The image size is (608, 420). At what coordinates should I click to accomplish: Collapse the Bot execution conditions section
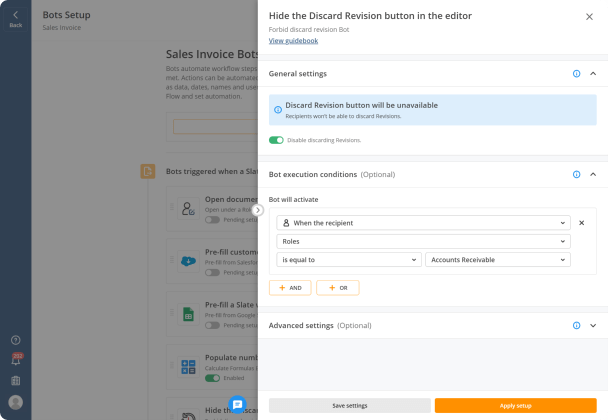[593, 175]
